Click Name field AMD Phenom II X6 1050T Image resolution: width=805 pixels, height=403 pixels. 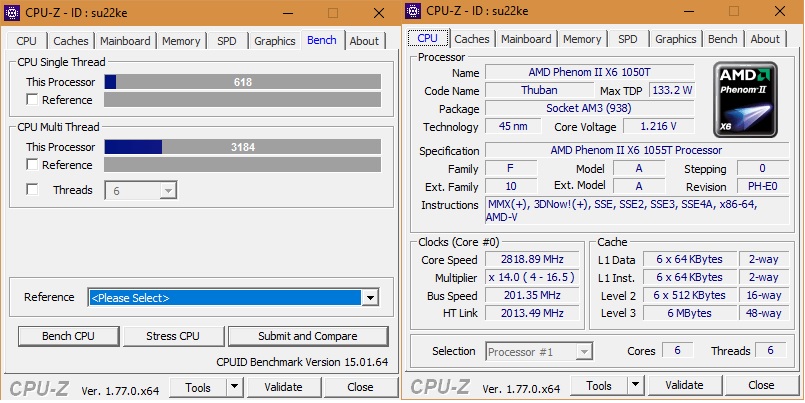pos(589,72)
